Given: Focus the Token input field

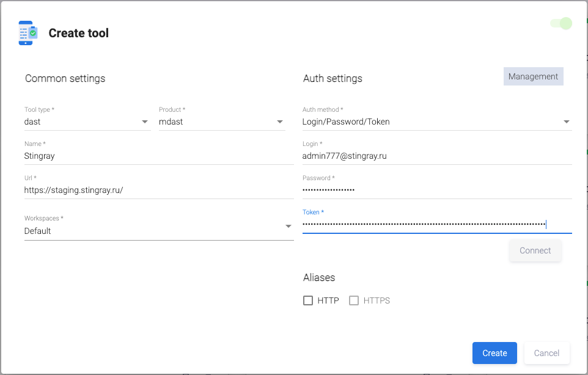Looking at the screenshot, I should pyautogui.click(x=436, y=224).
